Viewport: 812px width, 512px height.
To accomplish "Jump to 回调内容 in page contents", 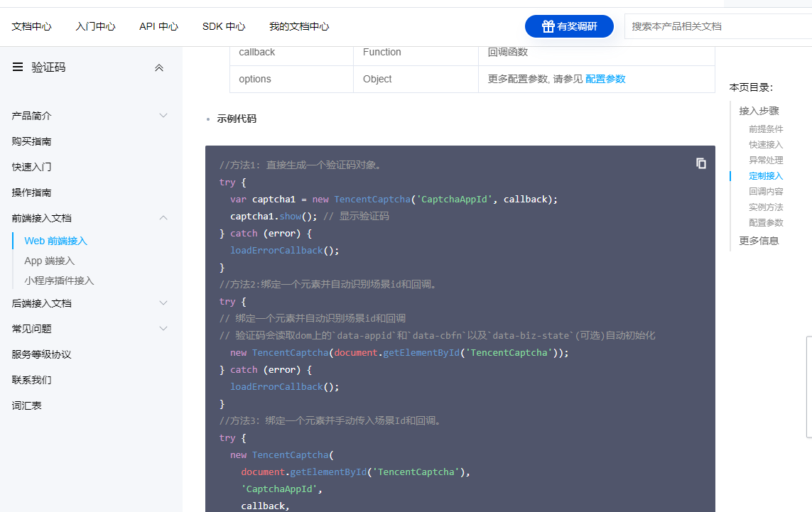I will [766, 192].
